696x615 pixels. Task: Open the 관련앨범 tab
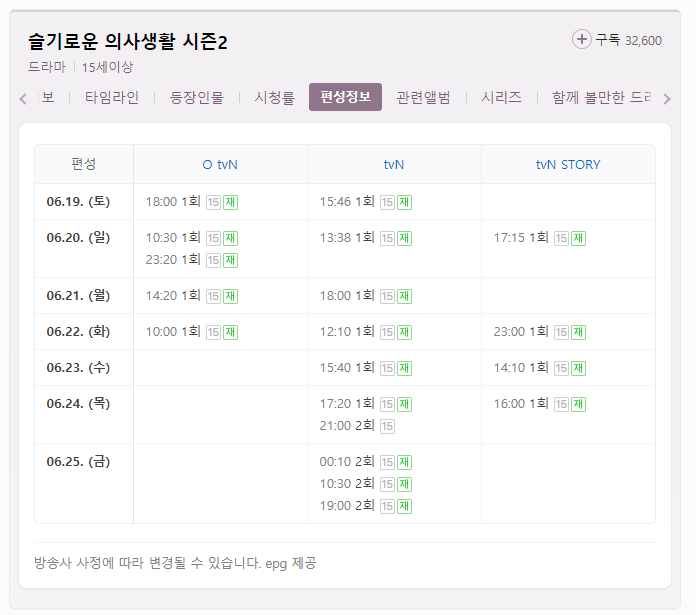[423, 97]
